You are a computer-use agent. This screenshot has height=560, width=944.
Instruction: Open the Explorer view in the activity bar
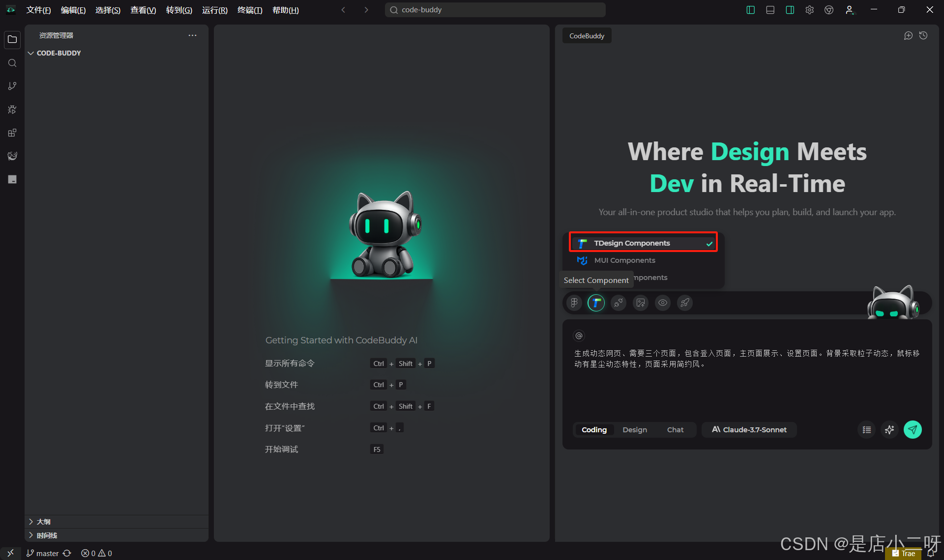tap(12, 39)
